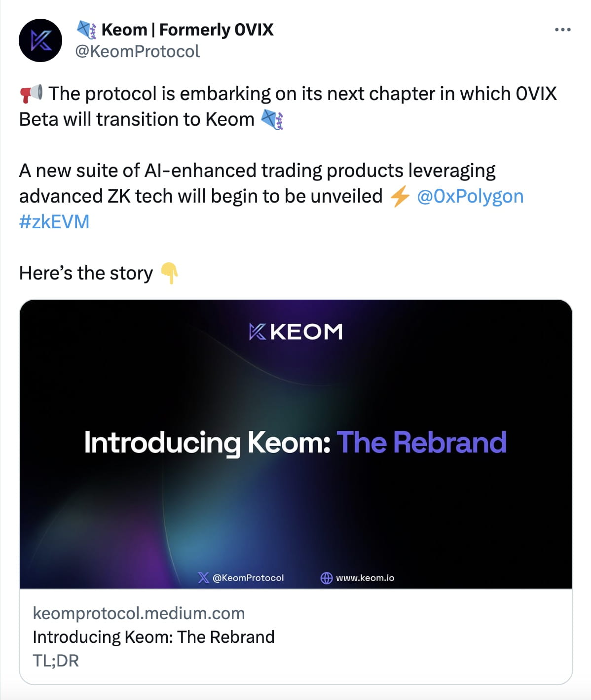Open the @KeomProtocol profile handle

(x=137, y=50)
